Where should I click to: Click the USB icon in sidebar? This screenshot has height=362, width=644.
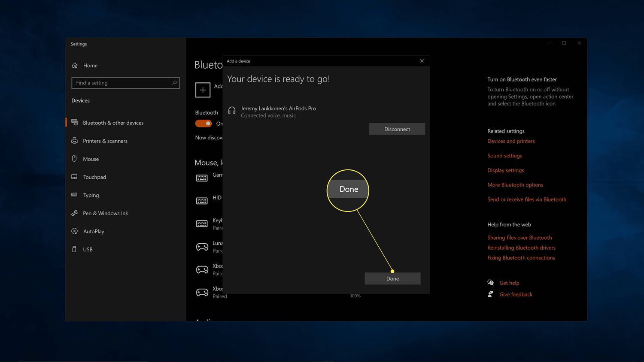(x=74, y=249)
